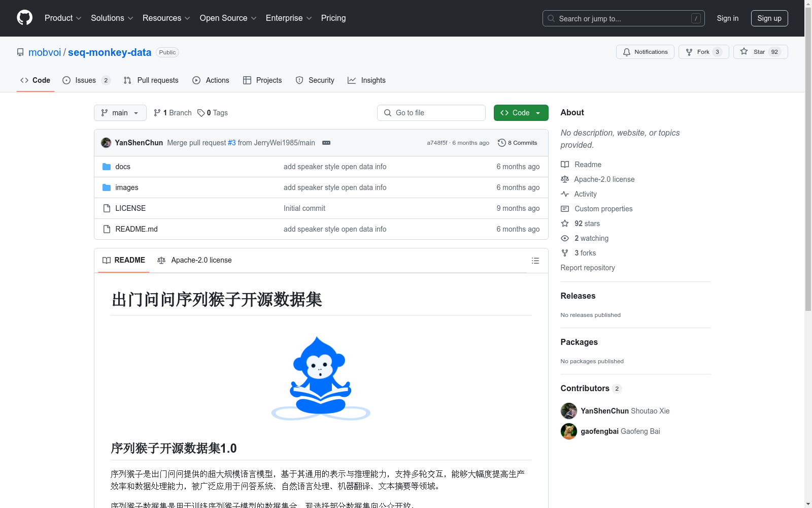Expand the Resources menu
This screenshot has width=812, height=508.
166,18
